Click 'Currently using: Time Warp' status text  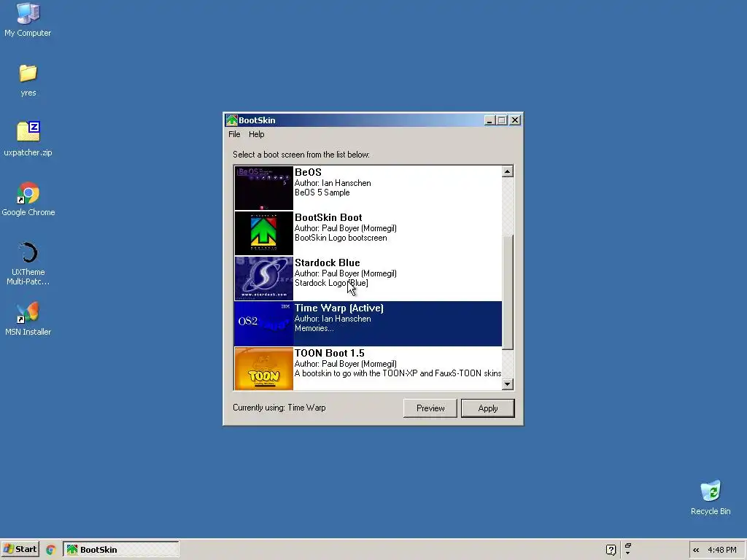pyautogui.click(x=279, y=408)
